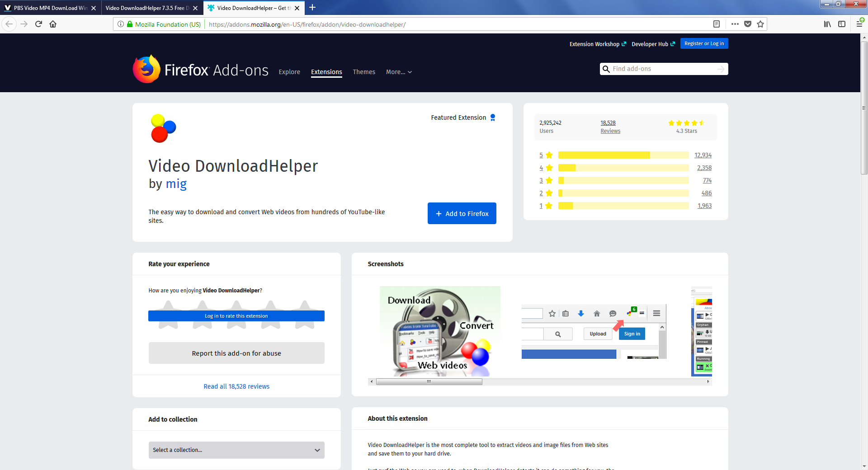This screenshot has width=868, height=470.
Task: Open the 2,358 four-star reviews count
Action: pos(704,168)
